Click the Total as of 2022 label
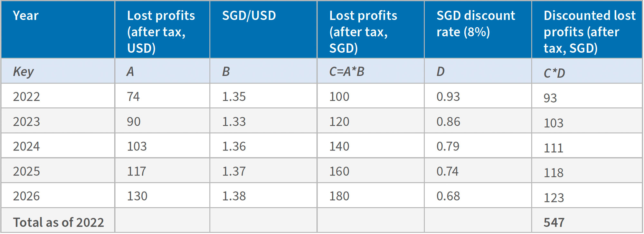Viewport: 644px width, 234px height. coord(58,222)
